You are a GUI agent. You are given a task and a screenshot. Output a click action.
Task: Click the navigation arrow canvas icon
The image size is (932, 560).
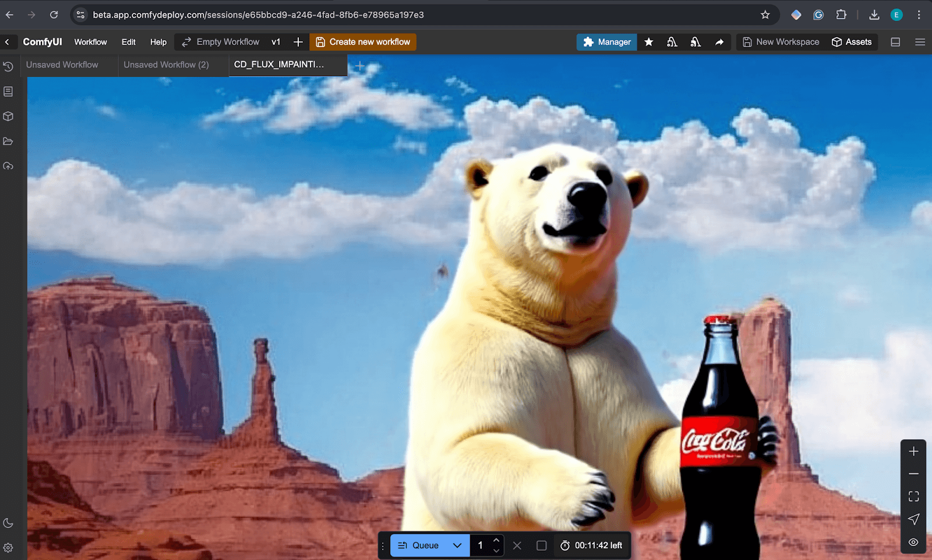pos(913,519)
